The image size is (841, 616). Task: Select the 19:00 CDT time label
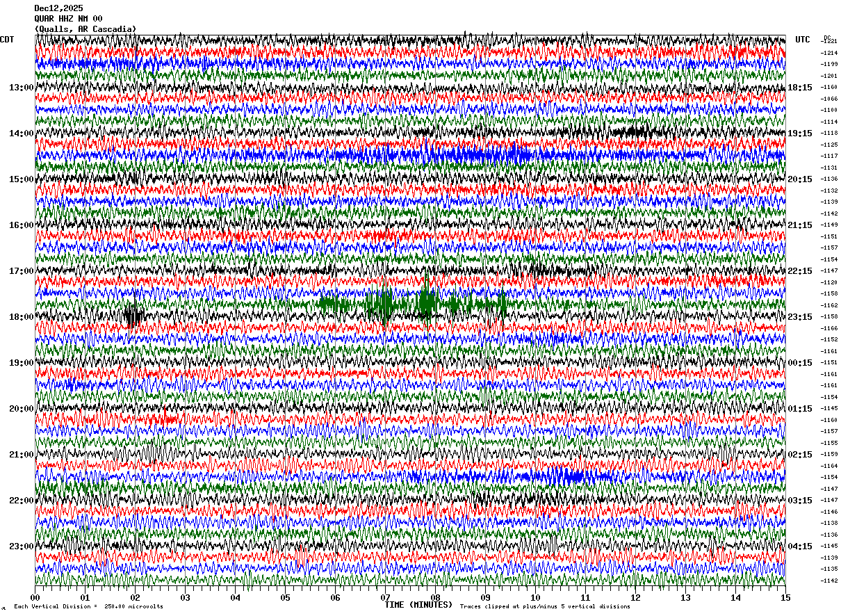21,363
